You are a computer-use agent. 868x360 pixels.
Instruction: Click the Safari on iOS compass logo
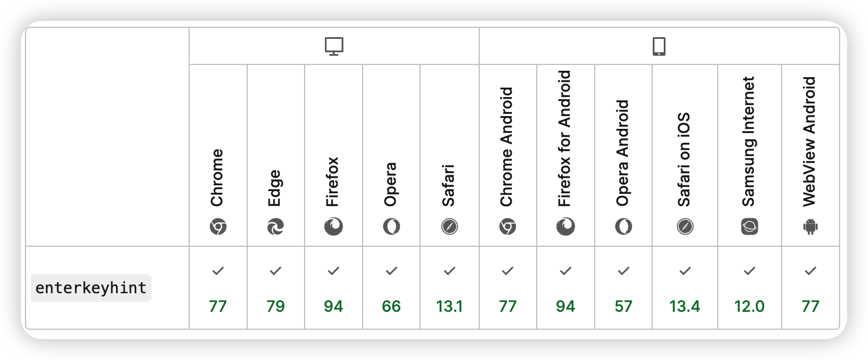click(x=685, y=227)
